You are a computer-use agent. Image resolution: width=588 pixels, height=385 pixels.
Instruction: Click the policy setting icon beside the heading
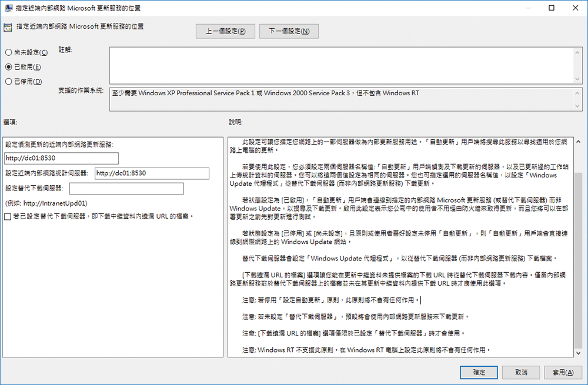pyautogui.click(x=8, y=28)
